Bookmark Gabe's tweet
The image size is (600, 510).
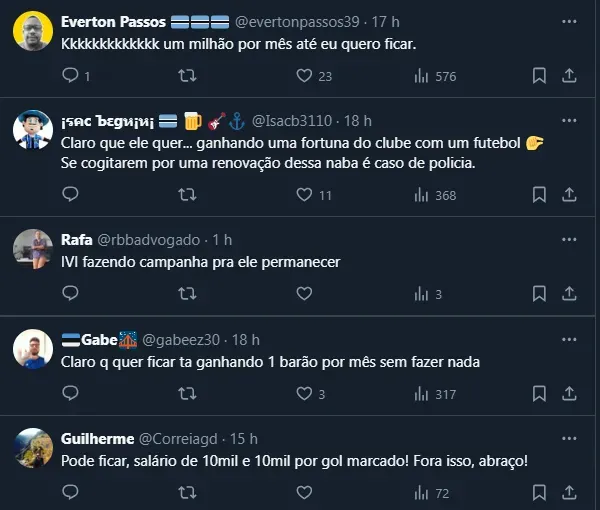pyautogui.click(x=539, y=394)
